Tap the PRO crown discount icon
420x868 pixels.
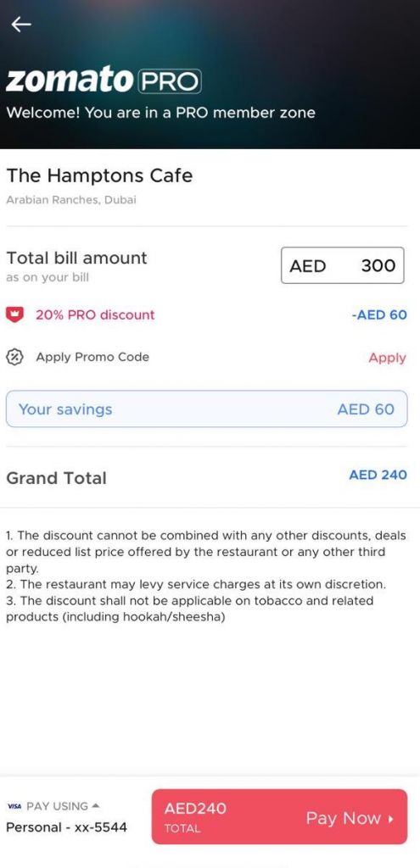14,315
